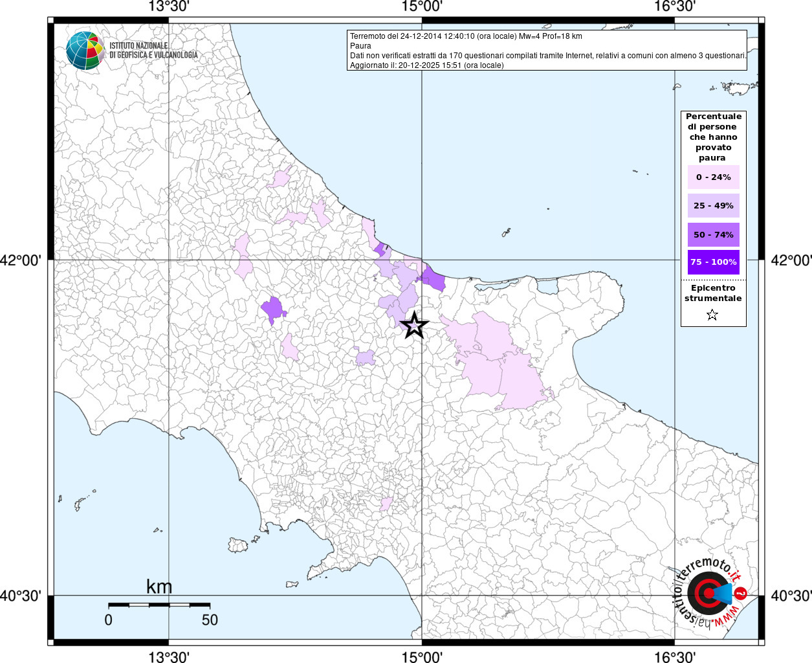Click the 'Epicentro strumentale' legend label
Screen dimensions: 812x663
(x=713, y=293)
